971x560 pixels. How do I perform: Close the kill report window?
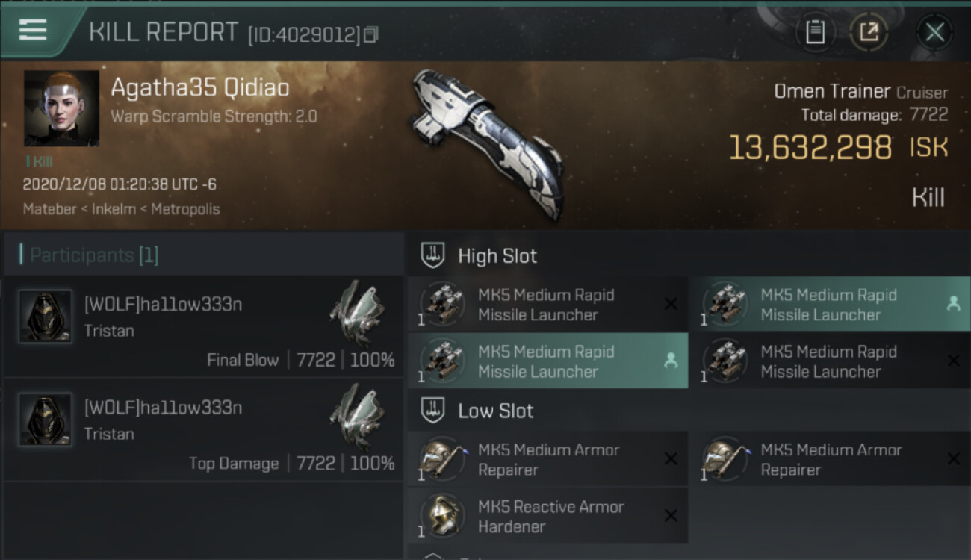pos(934,32)
